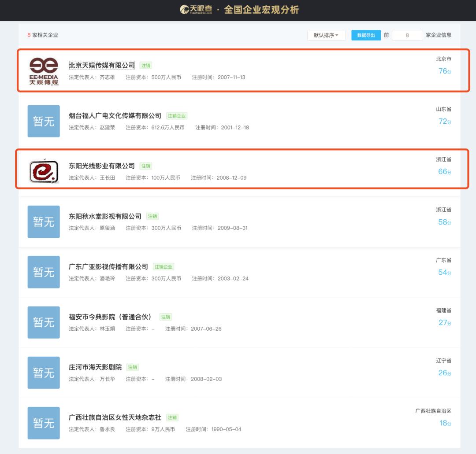Click placeholder logo for 福安市今典影院
Image resolution: width=476 pixels, height=454 pixels.
[x=44, y=322]
